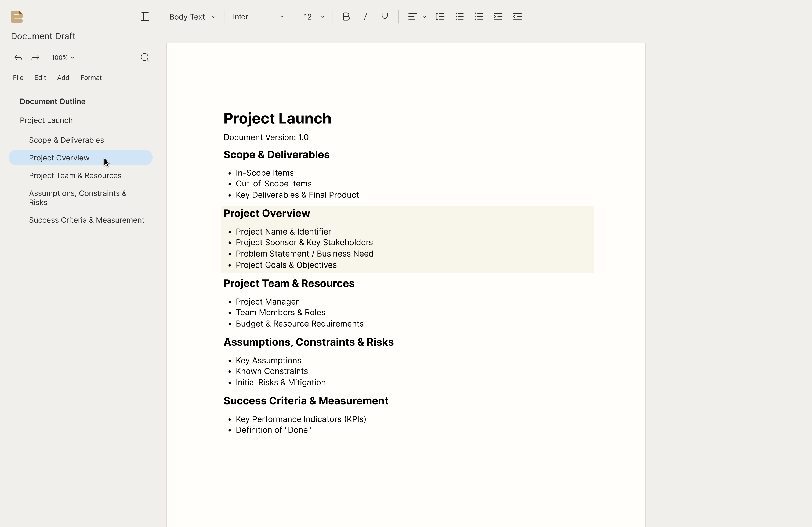Toggle the sidebar panel icon
The height and width of the screenshot is (527, 812).
click(145, 17)
